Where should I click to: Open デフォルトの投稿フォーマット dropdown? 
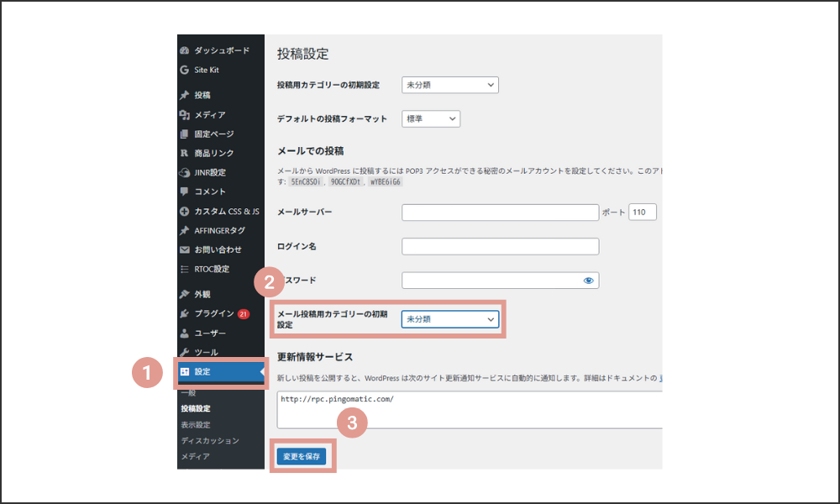pos(431,119)
